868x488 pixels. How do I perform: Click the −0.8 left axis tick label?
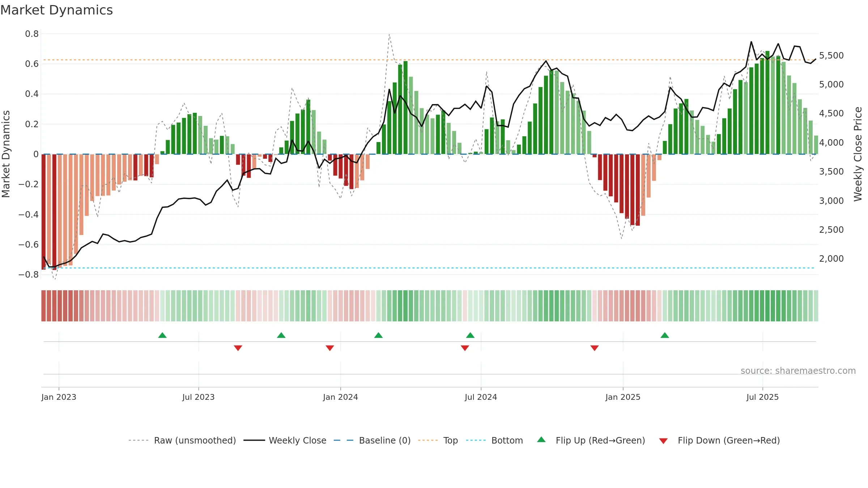pos(29,274)
